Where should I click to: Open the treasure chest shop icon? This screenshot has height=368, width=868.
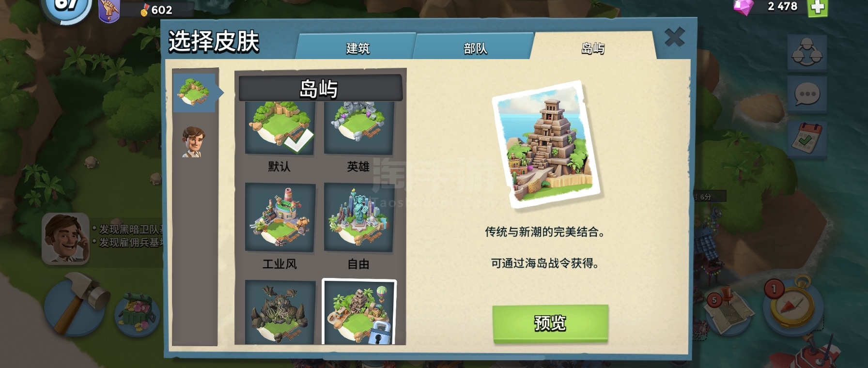point(137,313)
